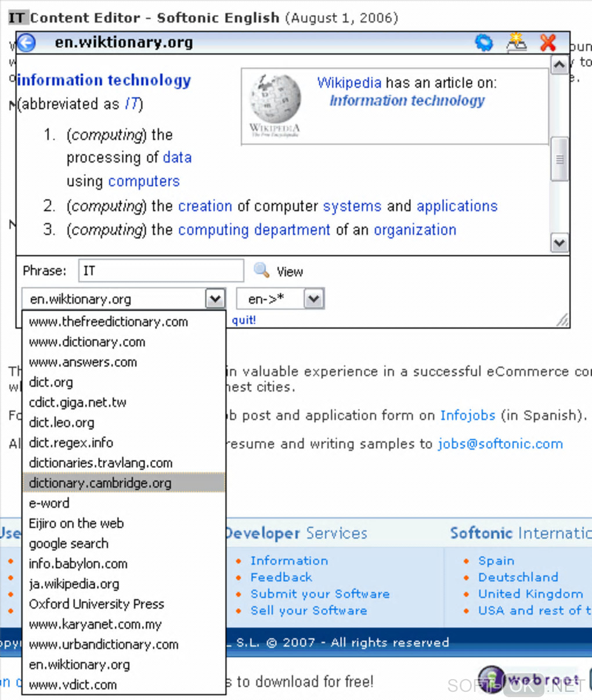Follow the applications link
The image size is (592, 700).
pos(457,206)
